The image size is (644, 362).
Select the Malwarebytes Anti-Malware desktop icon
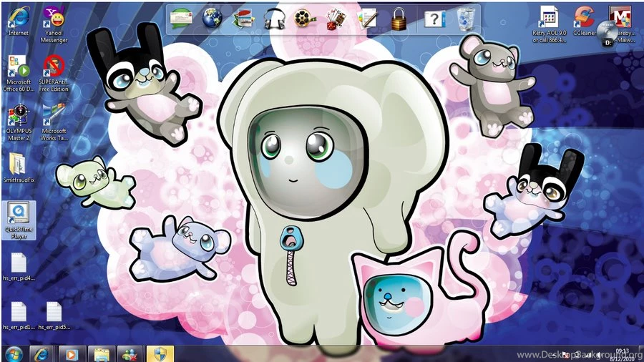click(619, 17)
